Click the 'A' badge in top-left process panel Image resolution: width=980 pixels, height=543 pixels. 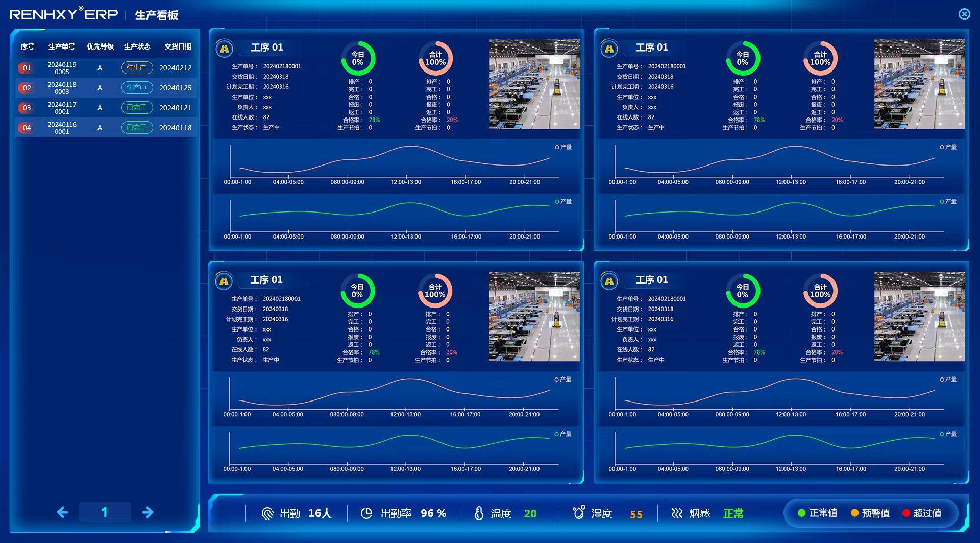tap(225, 49)
